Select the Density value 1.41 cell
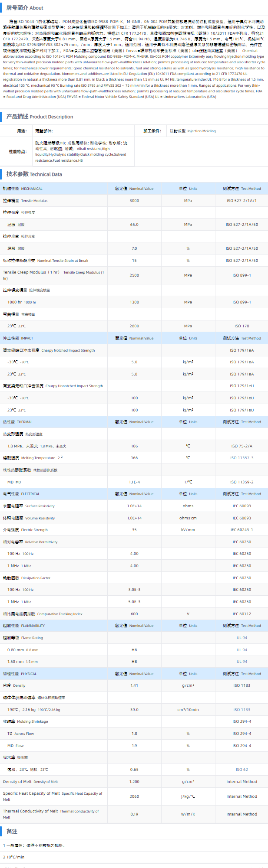The image size is (268, 868). (134, 685)
